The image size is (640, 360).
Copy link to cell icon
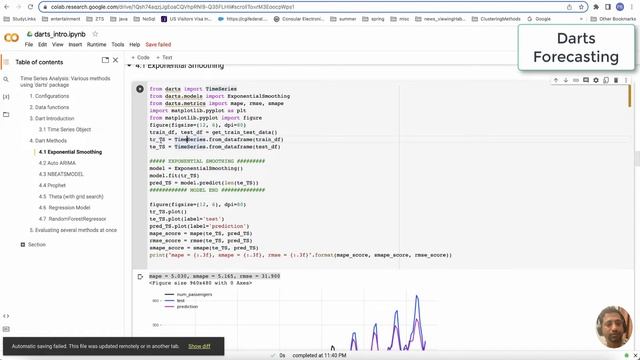click(576, 80)
